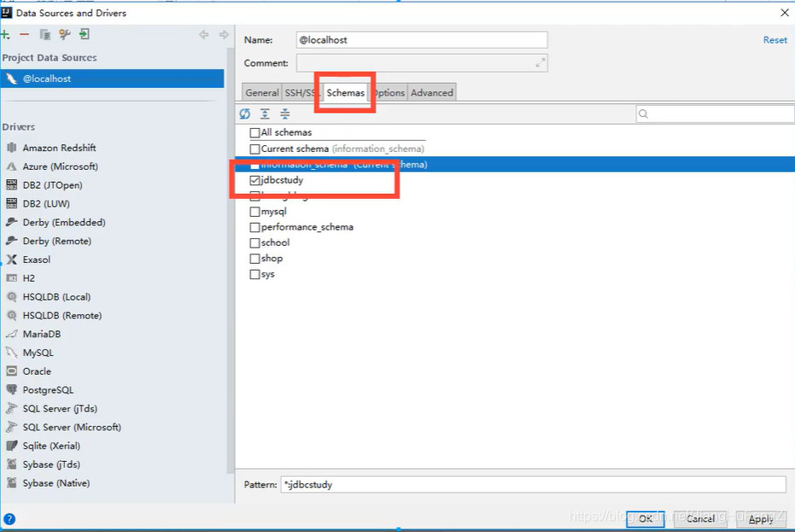Add a new data source with plus icon
Screen dimensions: 795x532
tap(6, 34)
